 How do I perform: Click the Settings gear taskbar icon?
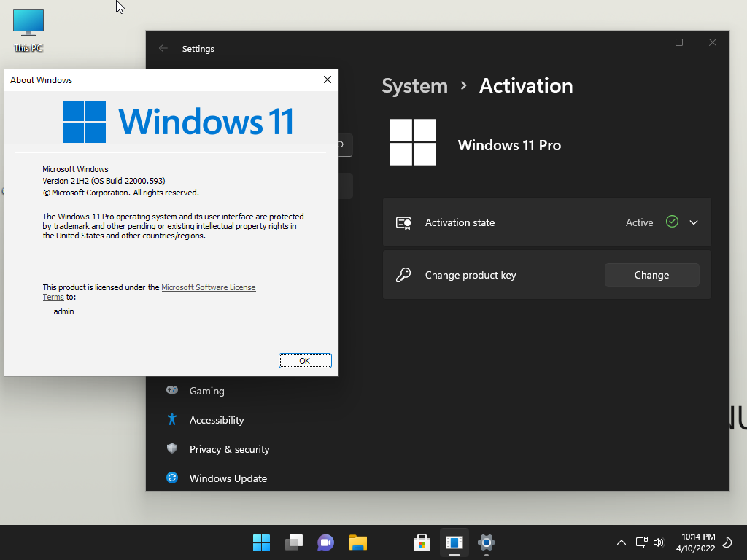coord(487,542)
